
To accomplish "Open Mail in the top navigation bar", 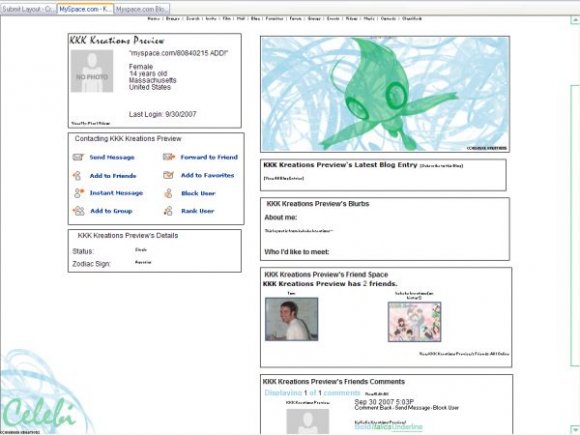I will (241, 18).
